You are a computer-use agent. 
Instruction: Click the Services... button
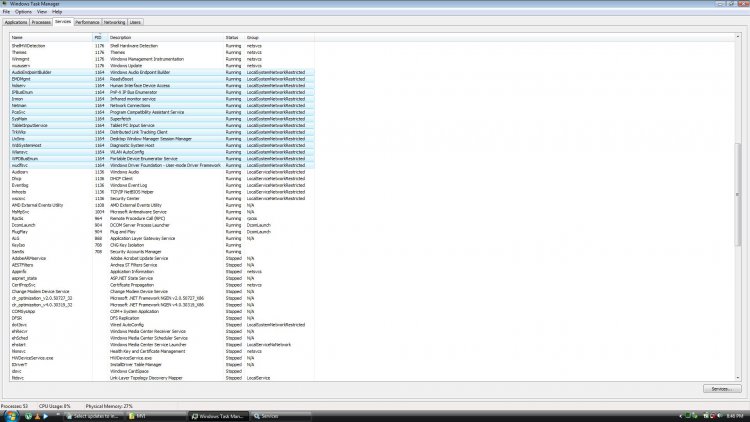point(722,389)
